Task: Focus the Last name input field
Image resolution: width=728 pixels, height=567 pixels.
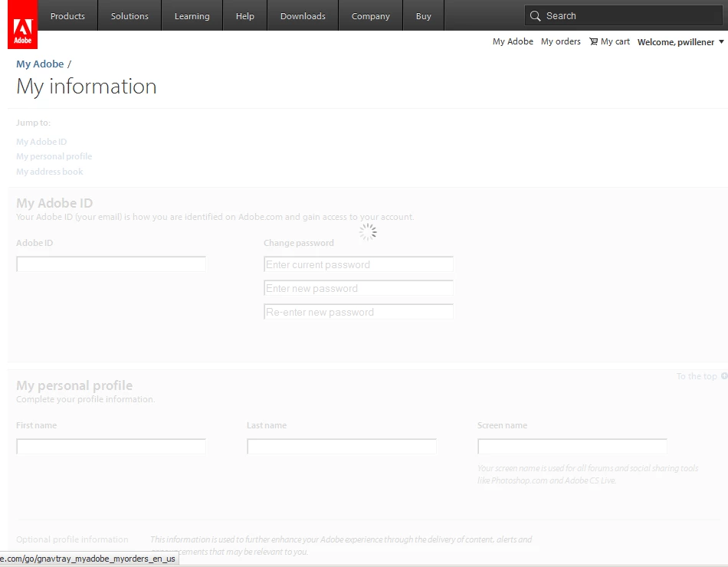Action: (x=342, y=446)
